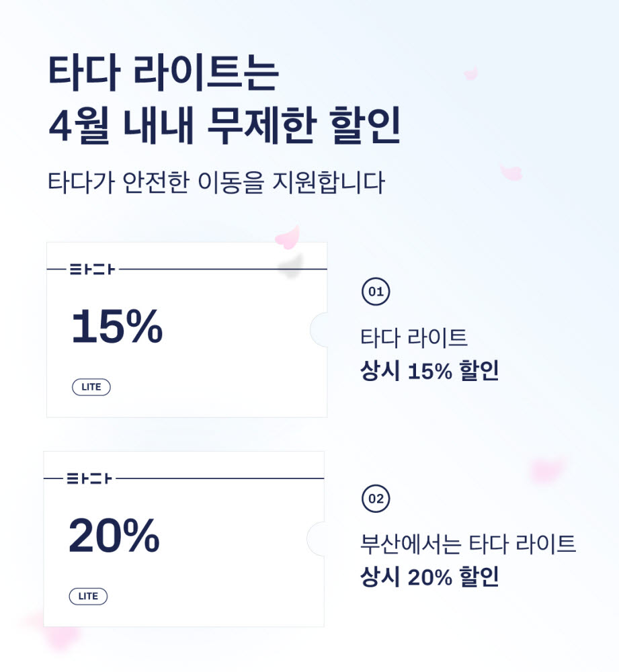
Task: Click the large 15% text
Action: [x=117, y=327]
